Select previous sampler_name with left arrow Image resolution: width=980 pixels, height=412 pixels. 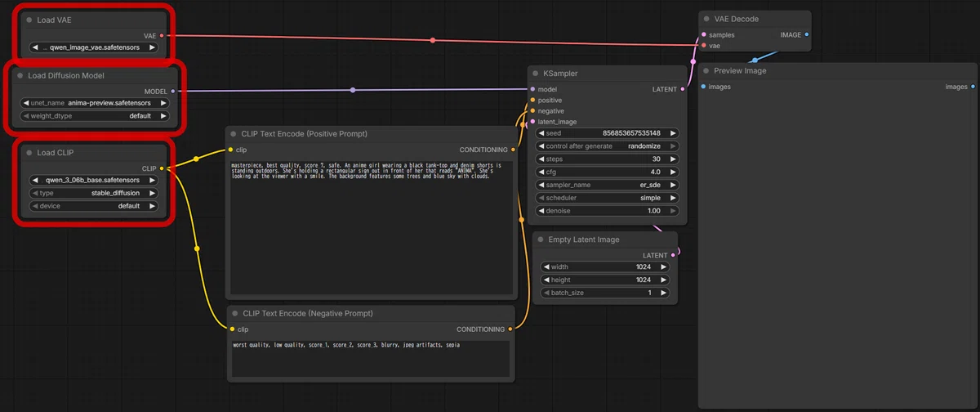pos(541,185)
